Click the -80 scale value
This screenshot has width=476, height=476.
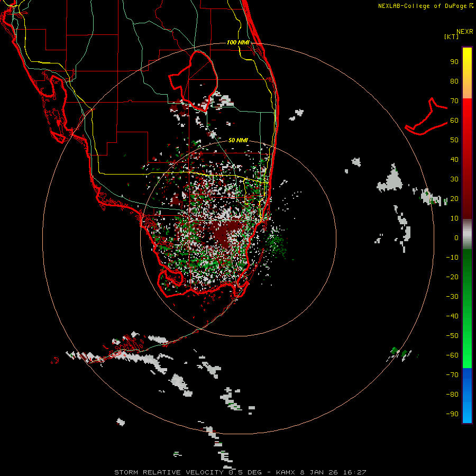tap(452, 395)
